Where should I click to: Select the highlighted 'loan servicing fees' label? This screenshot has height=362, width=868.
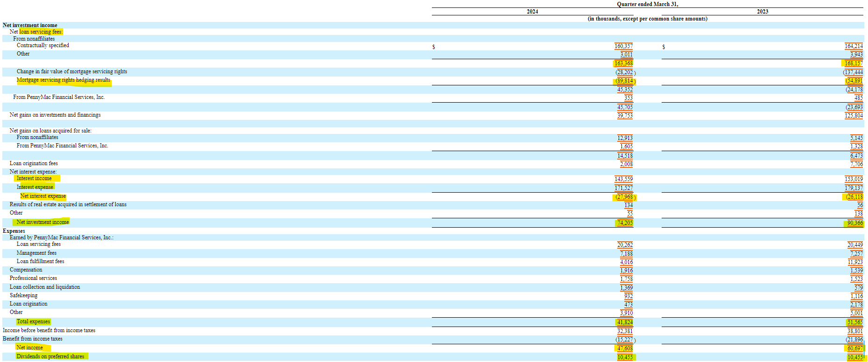[41, 32]
